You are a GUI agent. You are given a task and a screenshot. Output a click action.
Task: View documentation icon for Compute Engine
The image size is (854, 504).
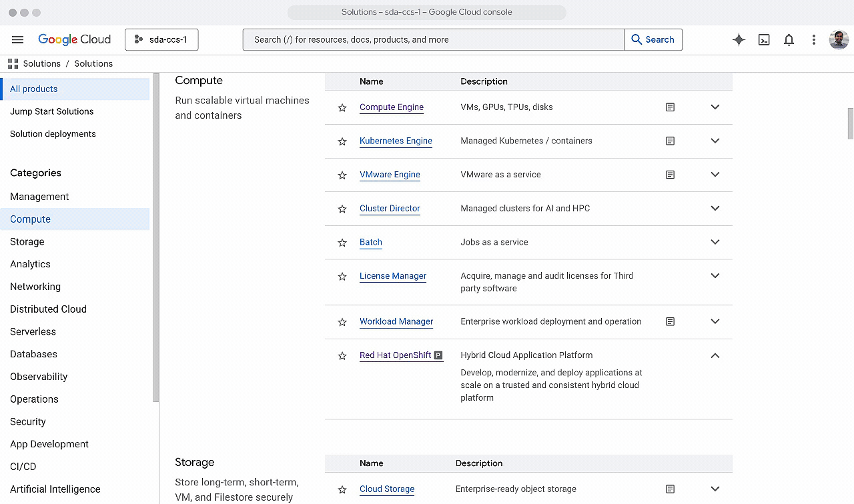pos(670,107)
